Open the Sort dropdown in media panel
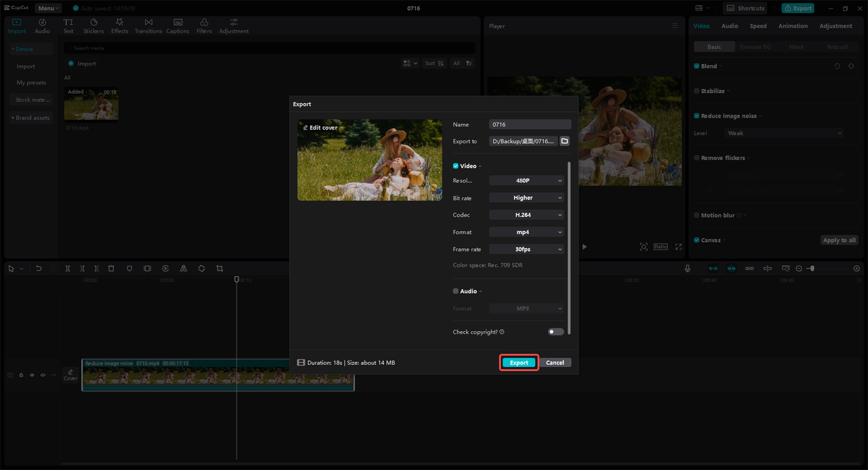The width and height of the screenshot is (868, 470). click(434, 63)
